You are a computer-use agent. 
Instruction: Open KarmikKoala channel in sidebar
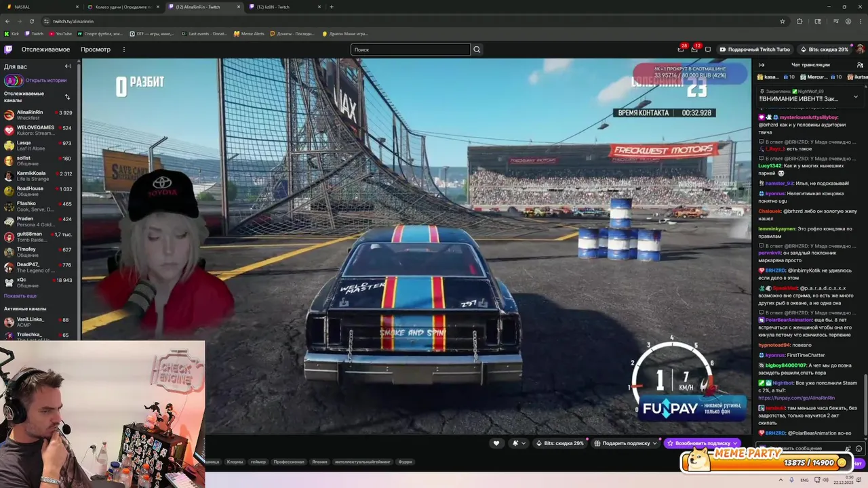point(38,176)
